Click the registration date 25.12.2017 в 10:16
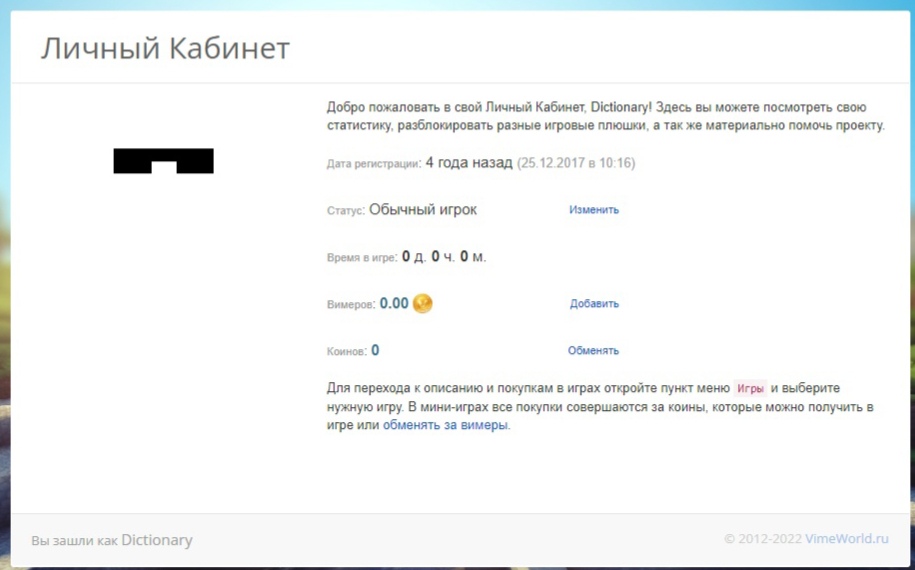The image size is (915, 570). [576, 163]
